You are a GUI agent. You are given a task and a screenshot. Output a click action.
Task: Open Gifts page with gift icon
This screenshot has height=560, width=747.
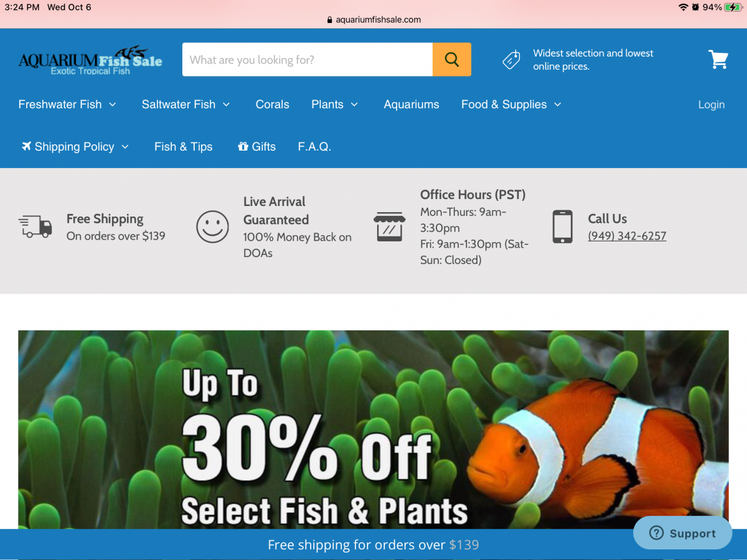pyautogui.click(x=256, y=147)
